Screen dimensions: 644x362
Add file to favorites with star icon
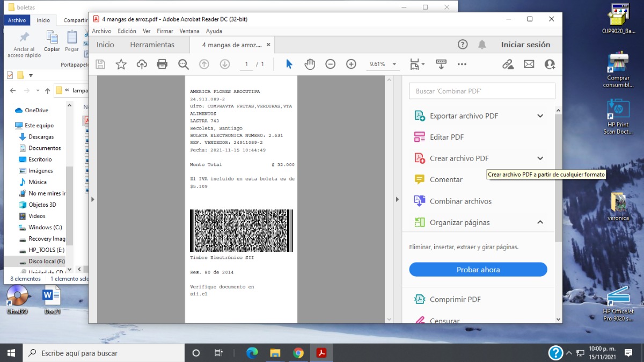121,64
